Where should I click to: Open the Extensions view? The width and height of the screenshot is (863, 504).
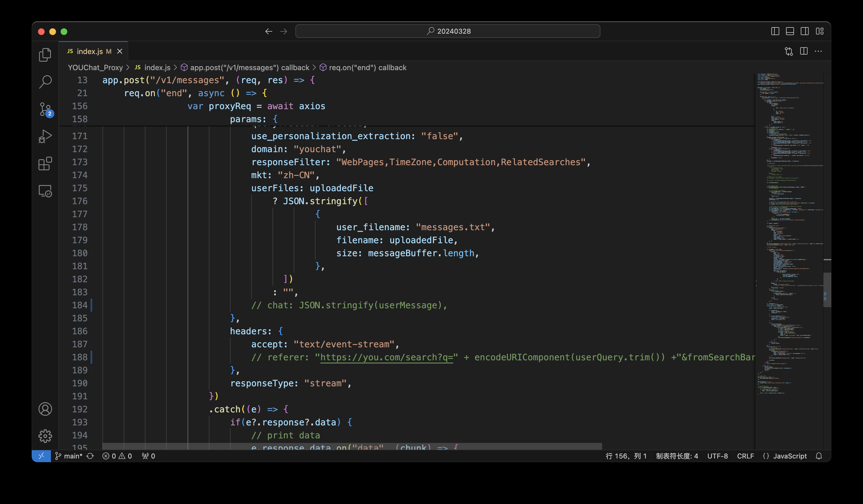pyautogui.click(x=45, y=164)
